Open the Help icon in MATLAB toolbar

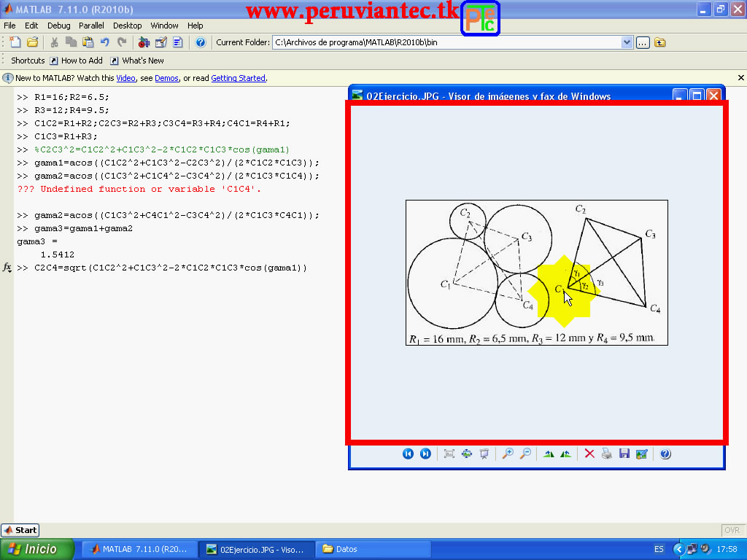pos(200,42)
